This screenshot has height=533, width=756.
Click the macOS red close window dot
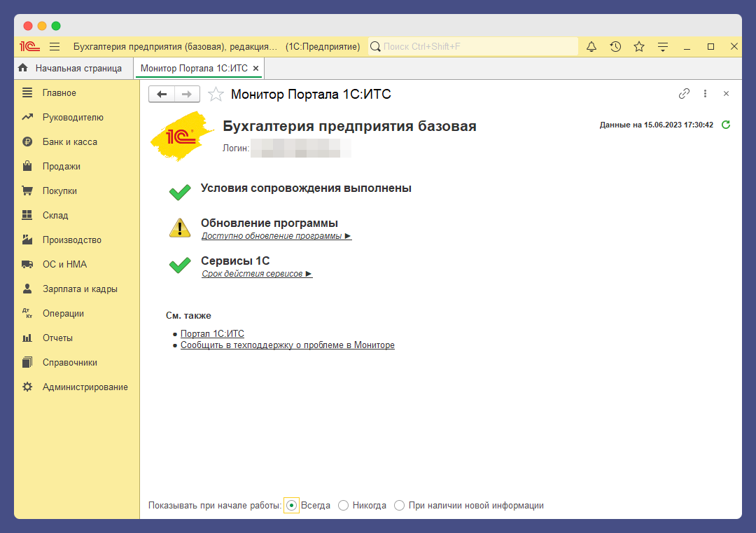[28, 26]
